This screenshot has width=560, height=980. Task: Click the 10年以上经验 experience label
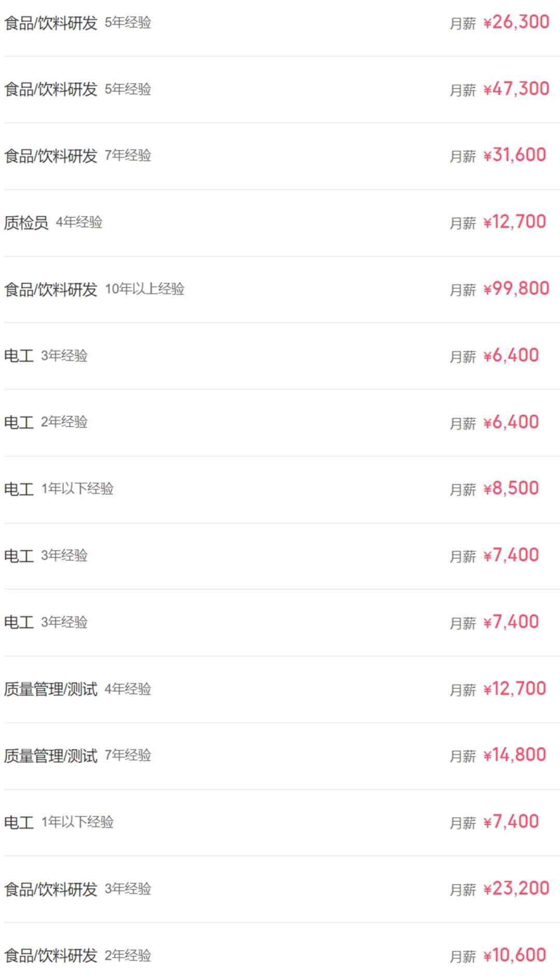(145, 289)
